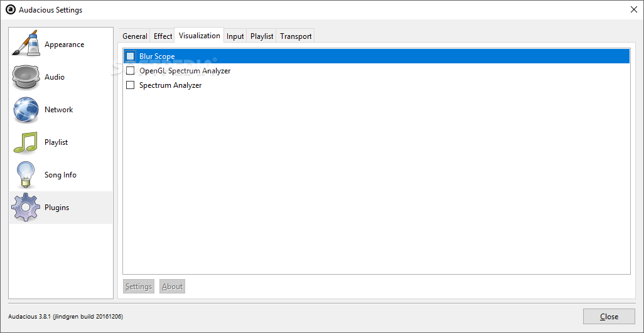Close the Audacious Settings window with X
The height and width of the screenshot is (333, 644).
click(x=634, y=10)
